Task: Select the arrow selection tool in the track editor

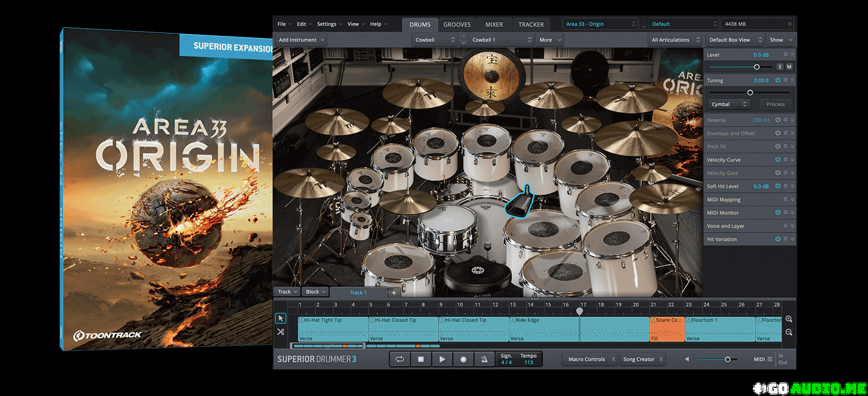Action: tap(281, 318)
